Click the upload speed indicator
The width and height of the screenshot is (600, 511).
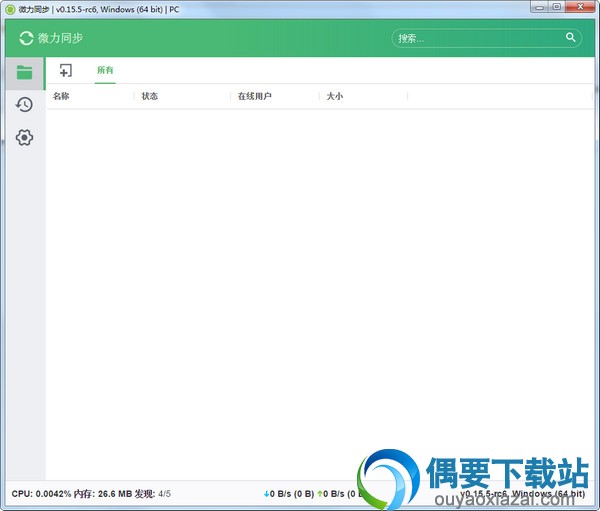(339, 494)
